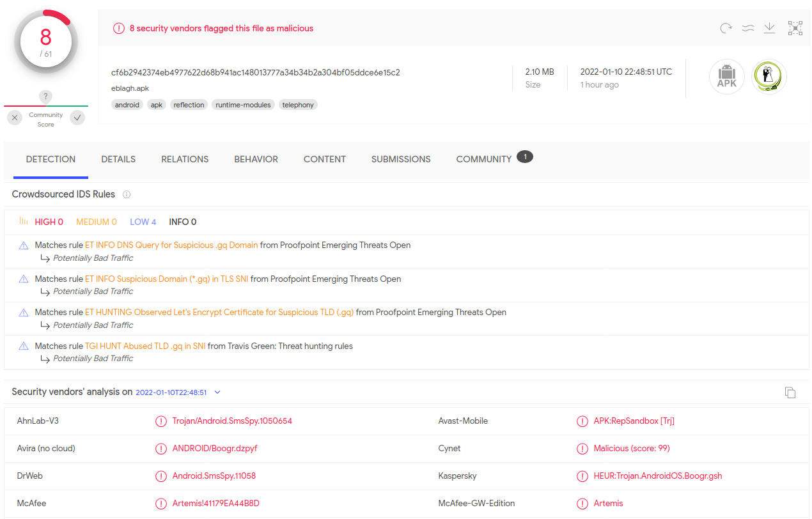
Task: Click the runtime-modules tag
Action: tap(243, 105)
